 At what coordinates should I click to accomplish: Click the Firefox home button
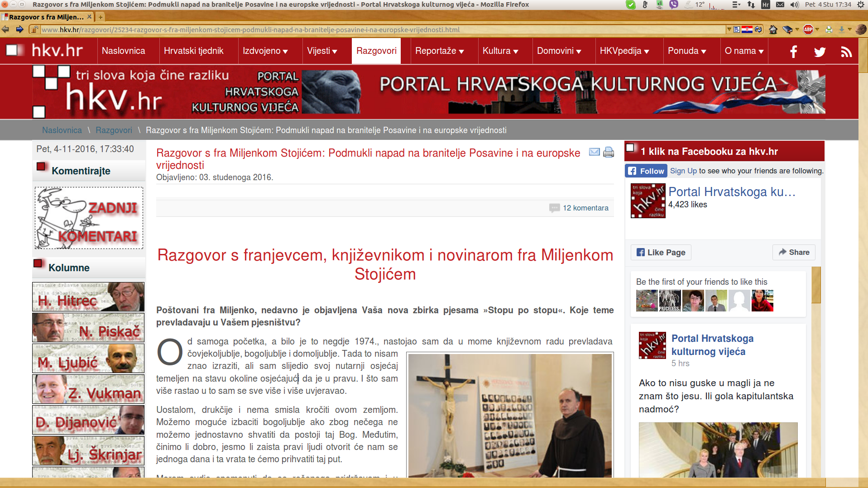(773, 30)
